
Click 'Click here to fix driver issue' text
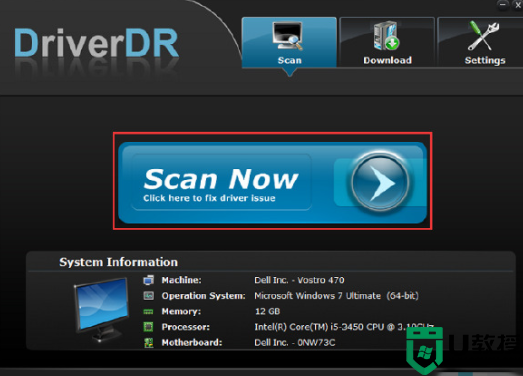click(x=209, y=198)
